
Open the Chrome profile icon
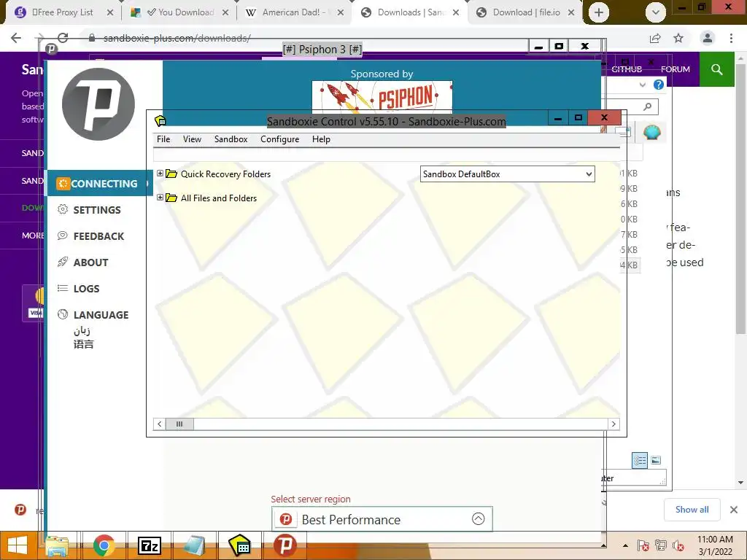click(708, 38)
